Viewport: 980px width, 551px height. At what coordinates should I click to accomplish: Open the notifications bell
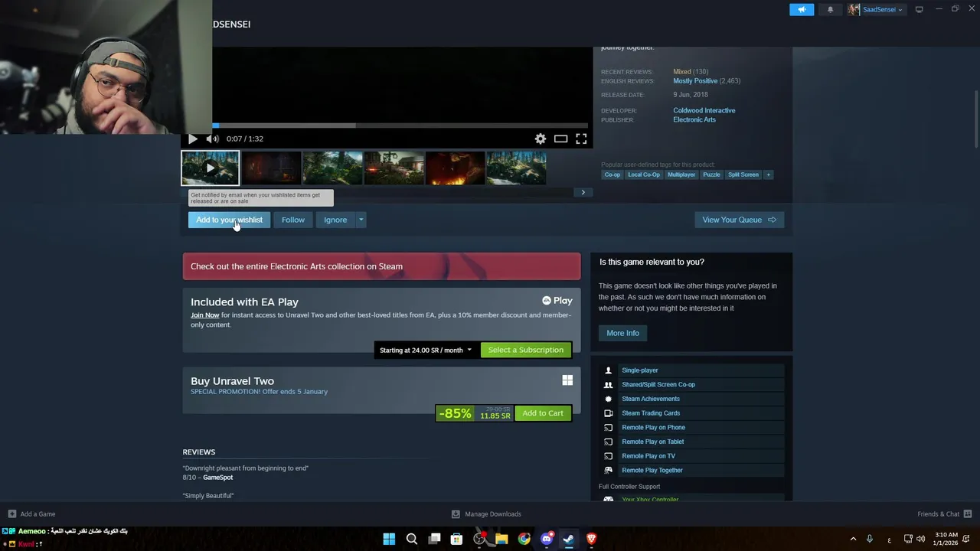[x=831, y=9]
